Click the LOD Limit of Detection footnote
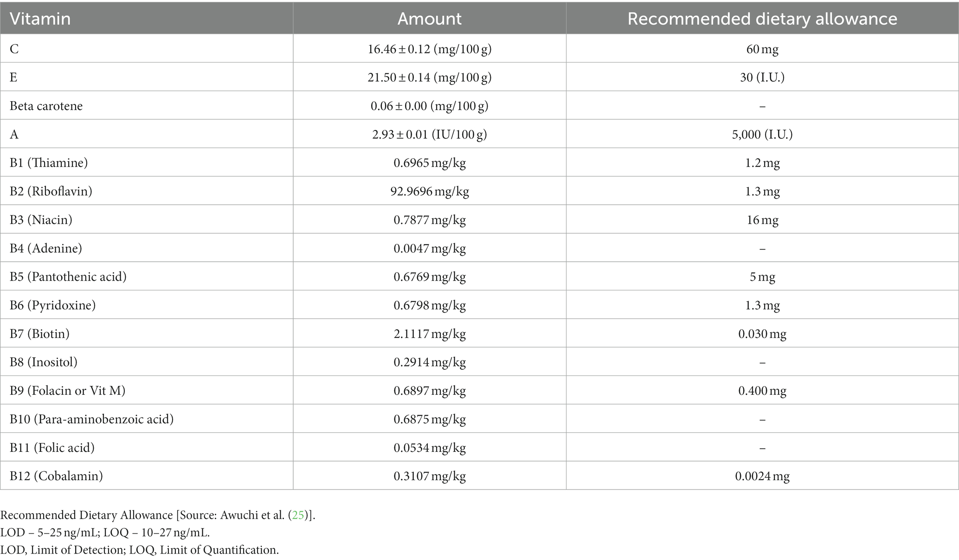Viewport: 959px width, 560px height. [140, 550]
